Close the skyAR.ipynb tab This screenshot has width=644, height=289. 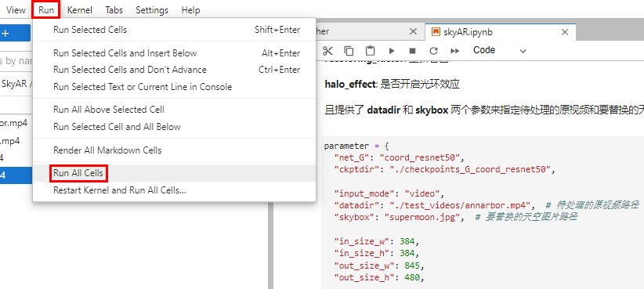(x=565, y=31)
